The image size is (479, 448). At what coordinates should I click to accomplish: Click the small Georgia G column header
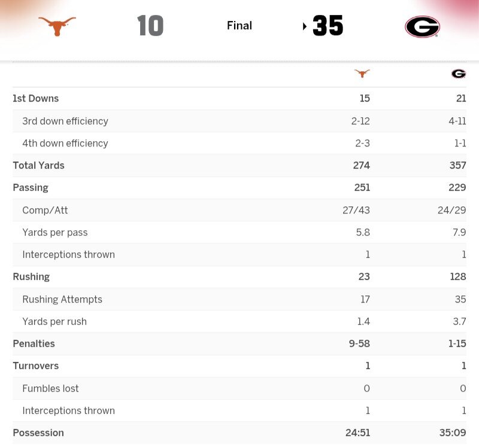[x=459, y=74]
